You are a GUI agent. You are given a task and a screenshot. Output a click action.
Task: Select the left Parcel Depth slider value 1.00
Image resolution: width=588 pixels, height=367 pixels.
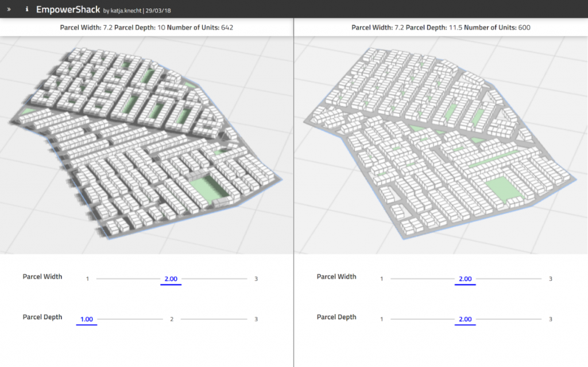point(86,319)
